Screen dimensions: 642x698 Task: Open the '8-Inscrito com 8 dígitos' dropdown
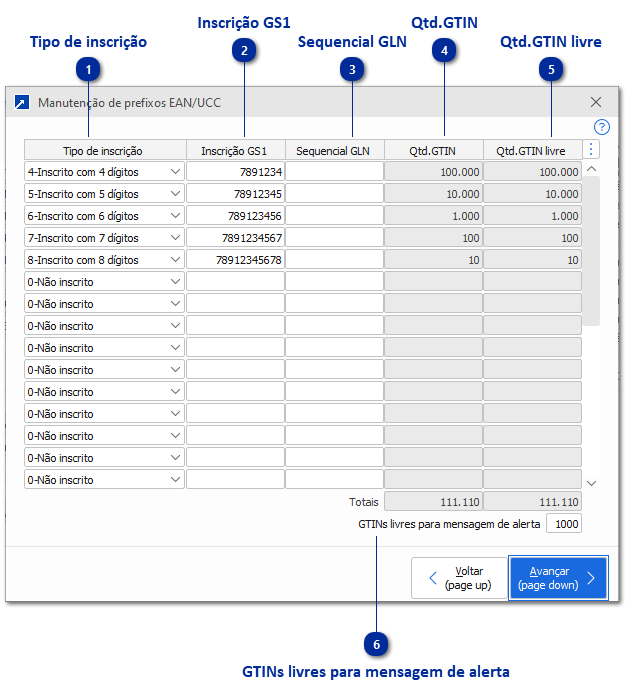pos(175,260)
